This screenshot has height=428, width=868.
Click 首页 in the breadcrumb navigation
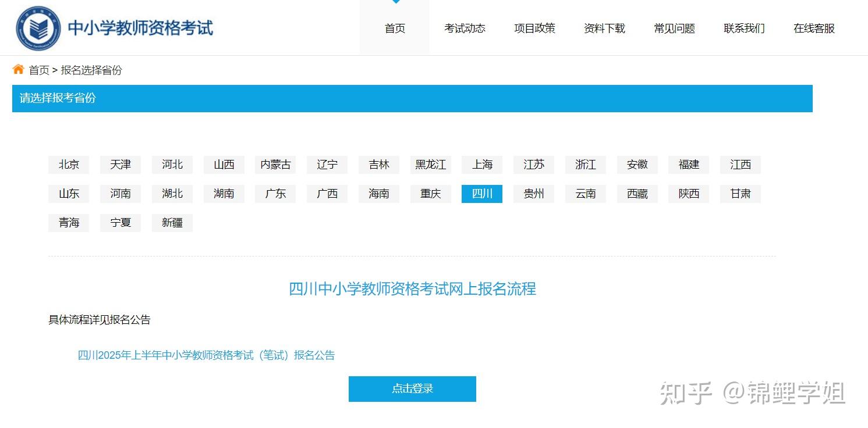click(38, 70)
